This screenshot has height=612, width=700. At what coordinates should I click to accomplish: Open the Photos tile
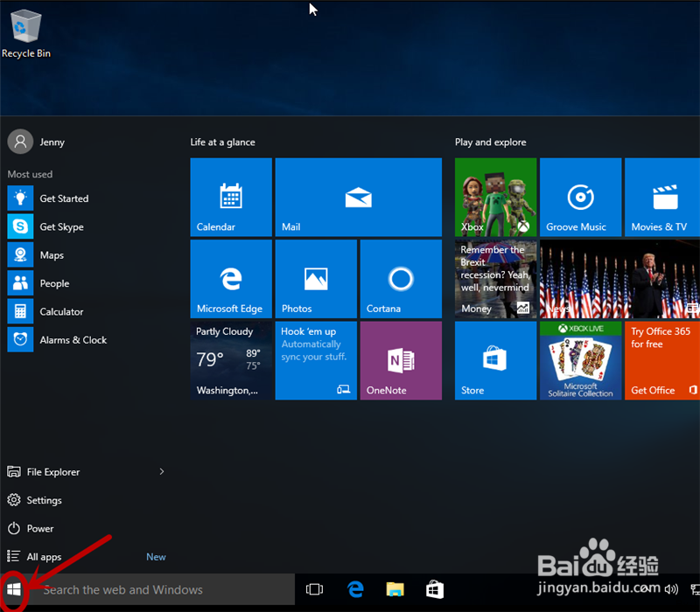pyautogui.click(x=316, y=279)
